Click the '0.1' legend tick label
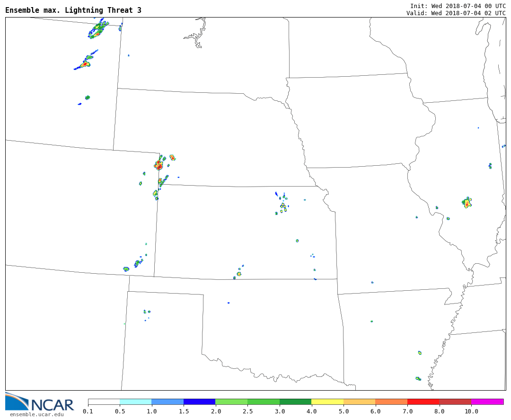Viewport: 511px width, 420px height. [88, 411]
